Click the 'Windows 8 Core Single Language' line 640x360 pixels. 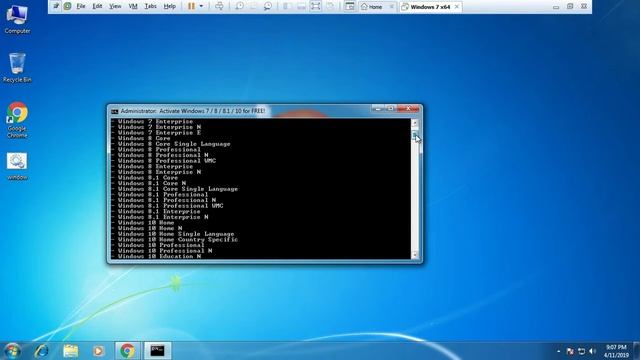click(174, 144)
